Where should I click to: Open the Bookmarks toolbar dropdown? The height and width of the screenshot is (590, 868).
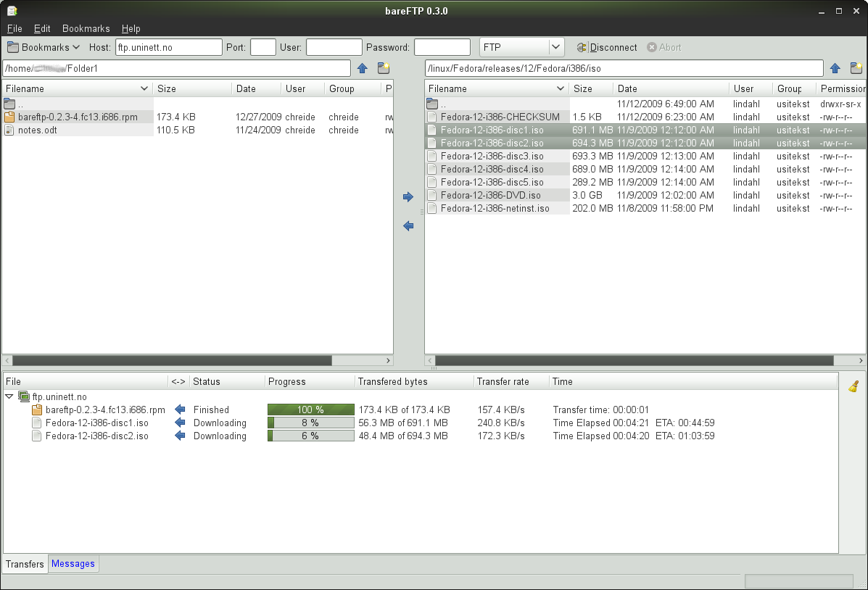point(44,48)
